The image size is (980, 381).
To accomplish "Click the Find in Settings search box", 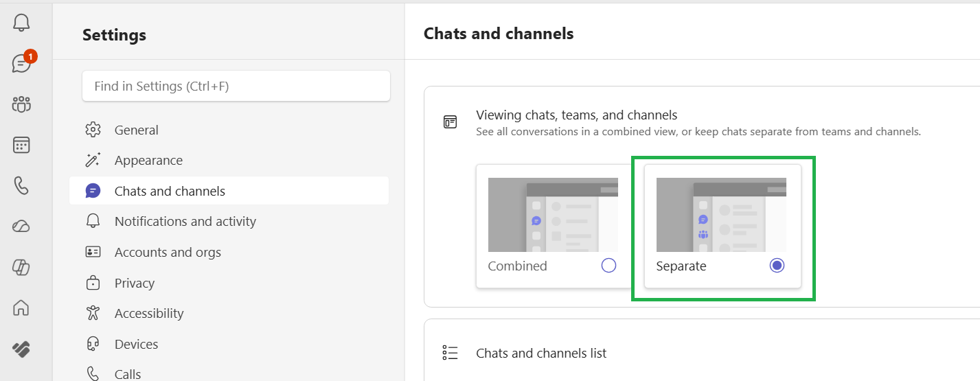I will point(236,86).
